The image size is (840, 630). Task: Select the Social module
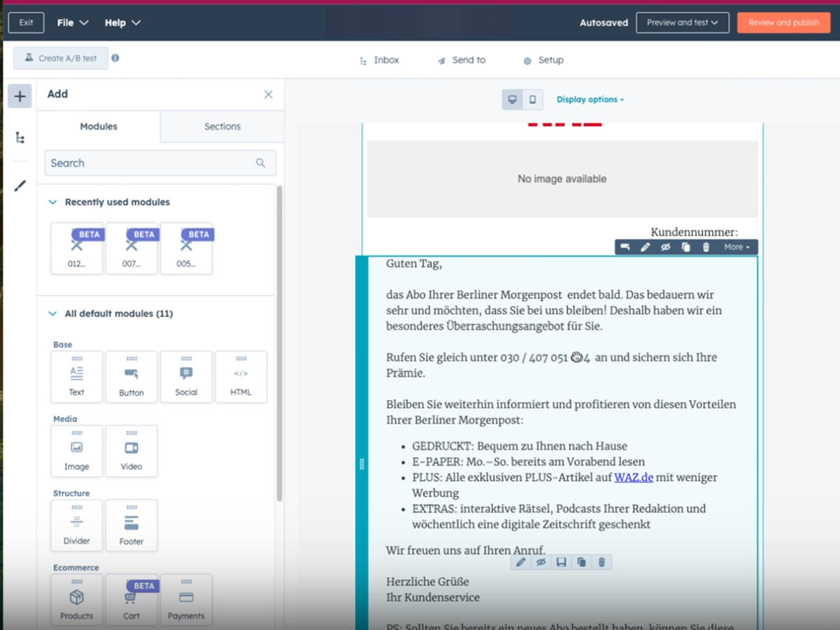(x=186, y=377)
